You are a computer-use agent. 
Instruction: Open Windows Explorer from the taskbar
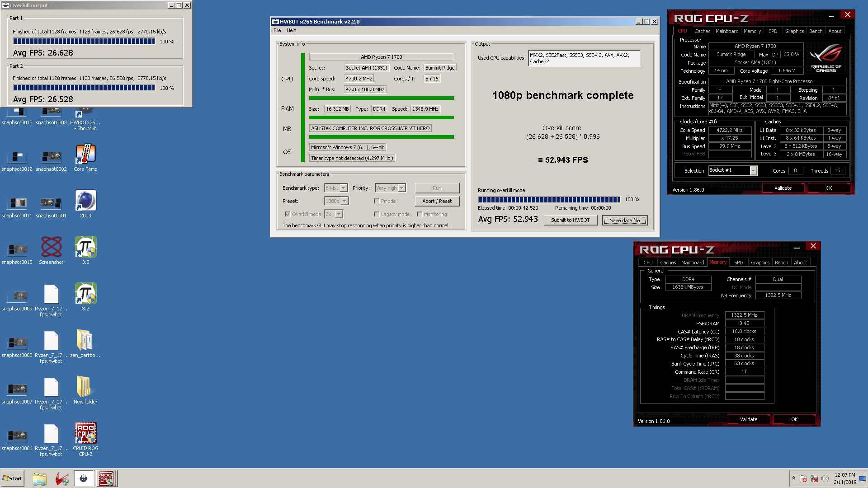pos(40,479)
